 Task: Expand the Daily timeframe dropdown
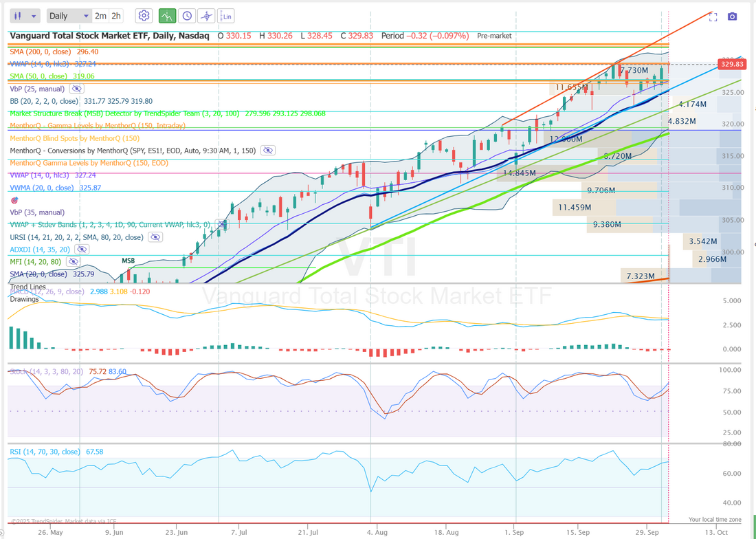click(69, 16)
